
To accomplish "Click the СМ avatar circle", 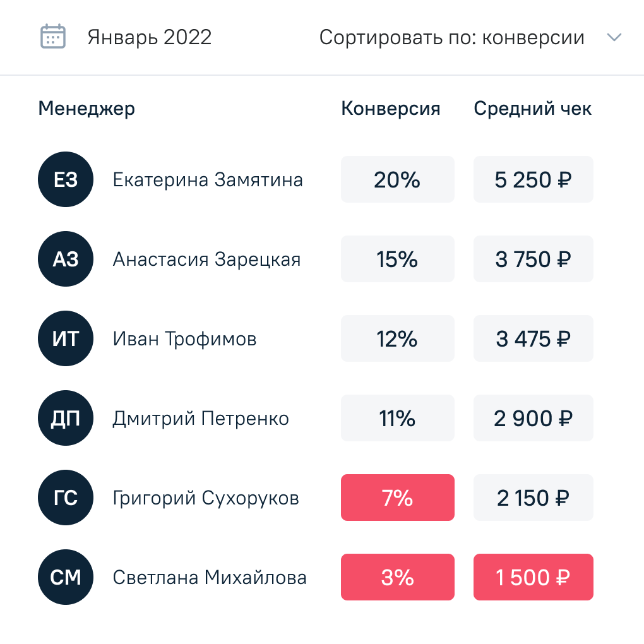I will point(66,577).
